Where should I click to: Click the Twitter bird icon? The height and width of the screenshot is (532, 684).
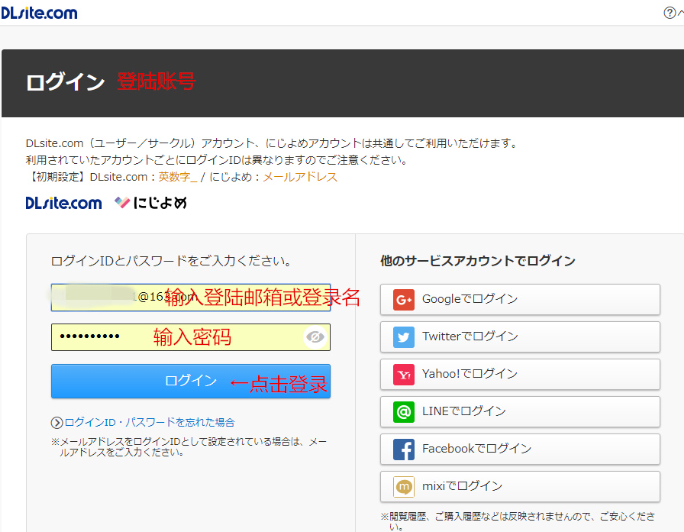[404, 337]
